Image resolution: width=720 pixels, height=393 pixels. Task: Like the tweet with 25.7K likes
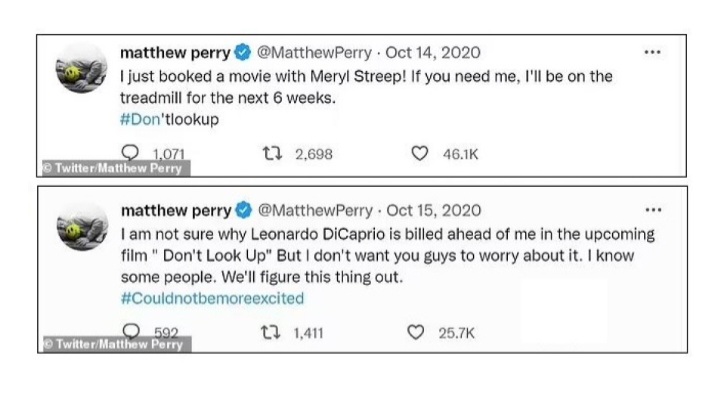[x=416, y=332]
